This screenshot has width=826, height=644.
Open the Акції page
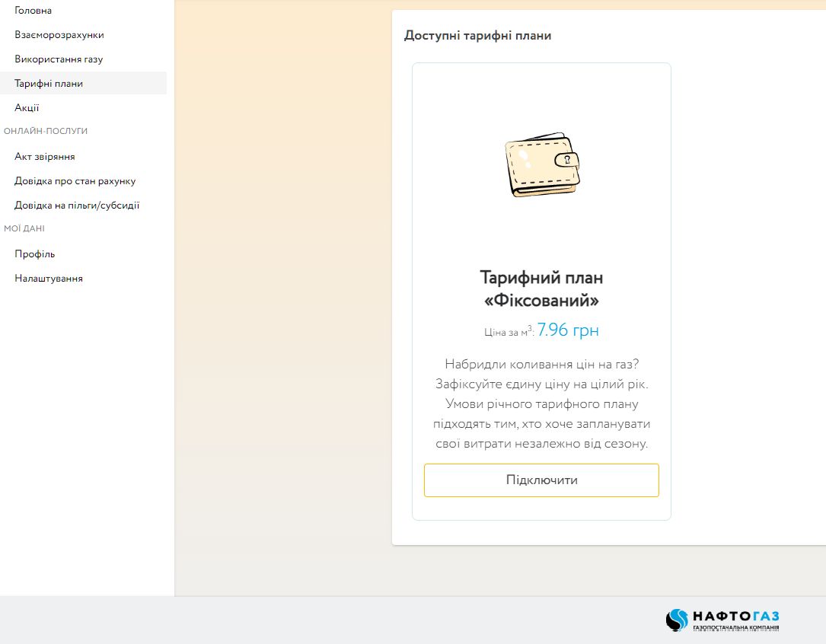27,108
